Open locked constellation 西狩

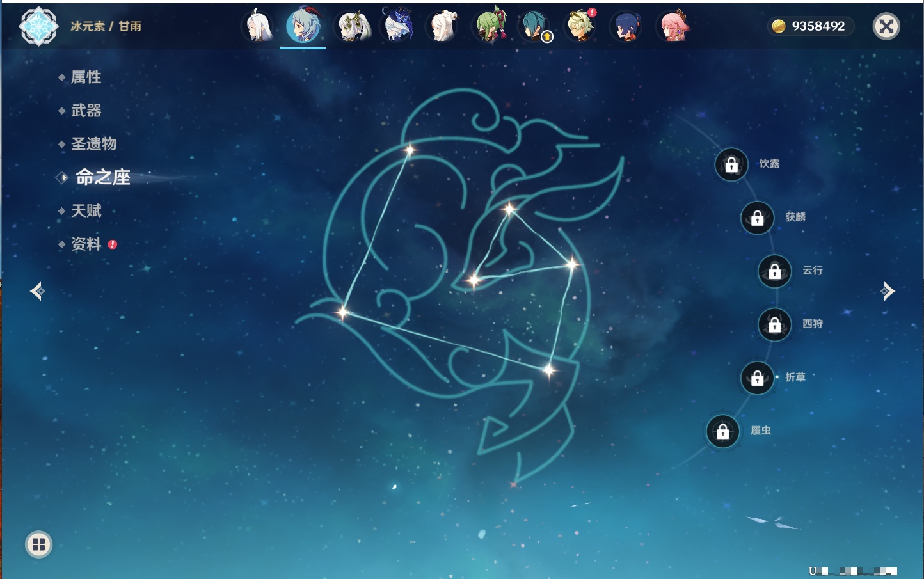point(775,325)
